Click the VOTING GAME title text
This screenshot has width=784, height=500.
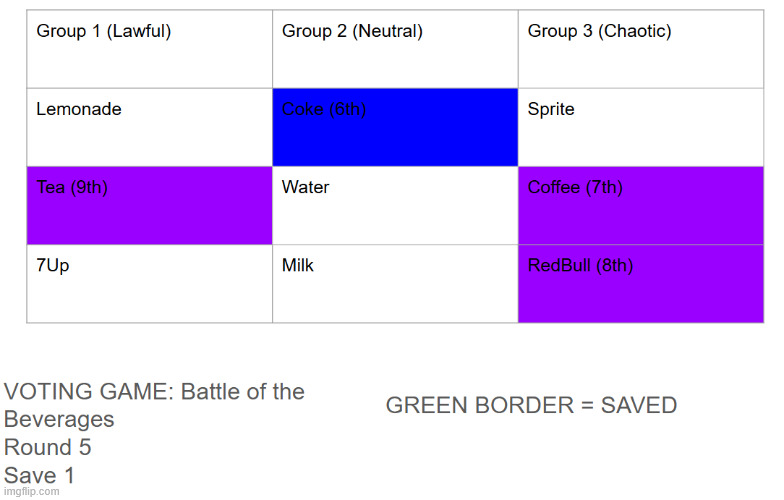tap(154, 405)
